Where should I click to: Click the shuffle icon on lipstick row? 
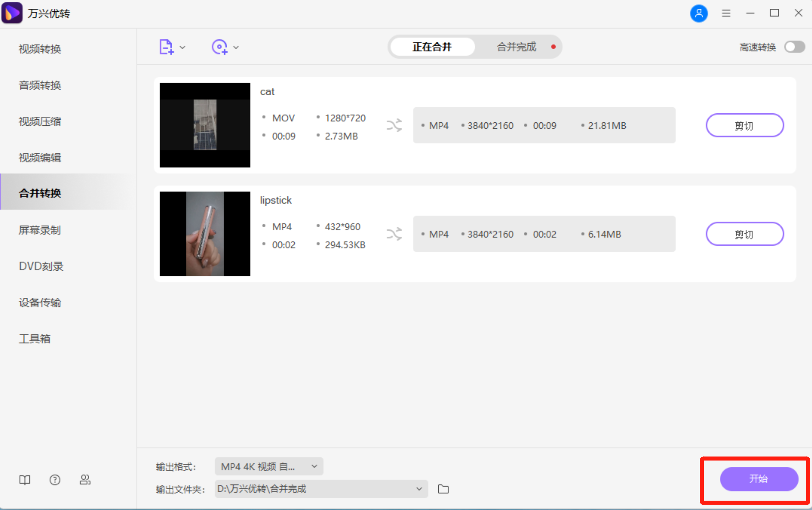394,234
